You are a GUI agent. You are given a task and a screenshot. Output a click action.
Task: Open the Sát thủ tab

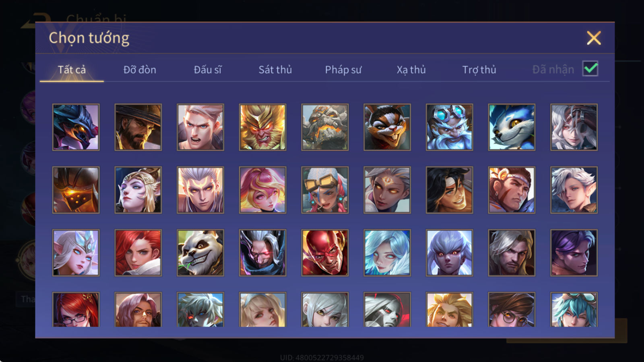tap(275, 70)
